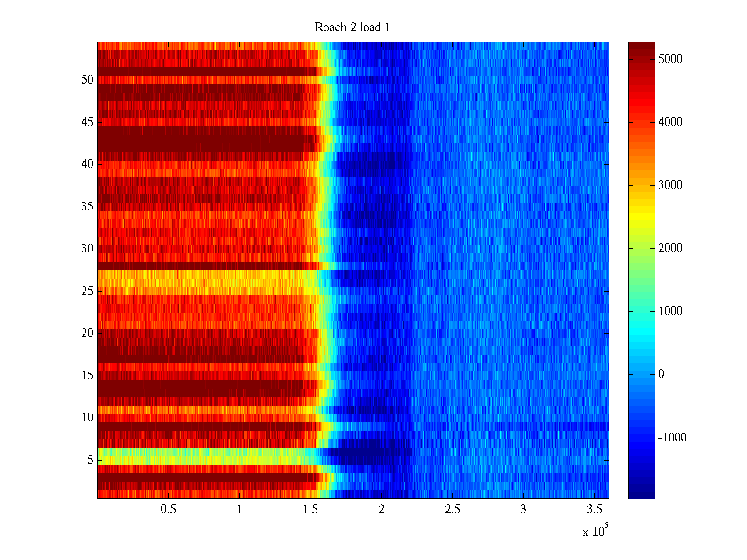Click the y-axis tick label 40

click(x=87, y=164)
